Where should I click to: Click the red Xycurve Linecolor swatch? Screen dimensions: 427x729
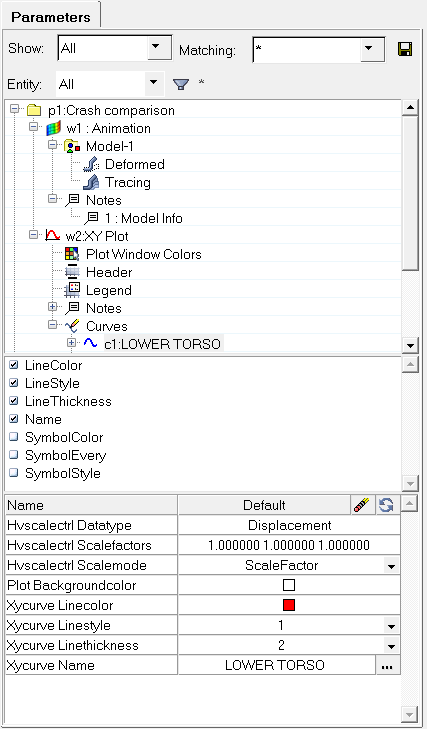(289, 605)
